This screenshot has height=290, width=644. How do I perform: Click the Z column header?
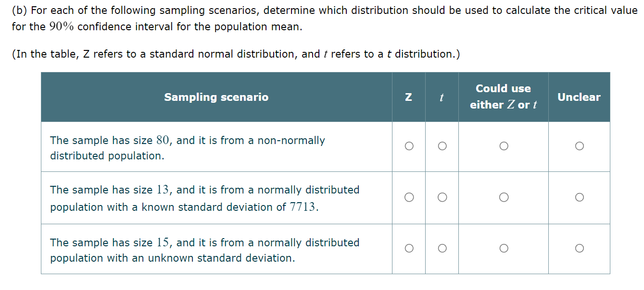(x=409, y=97)
